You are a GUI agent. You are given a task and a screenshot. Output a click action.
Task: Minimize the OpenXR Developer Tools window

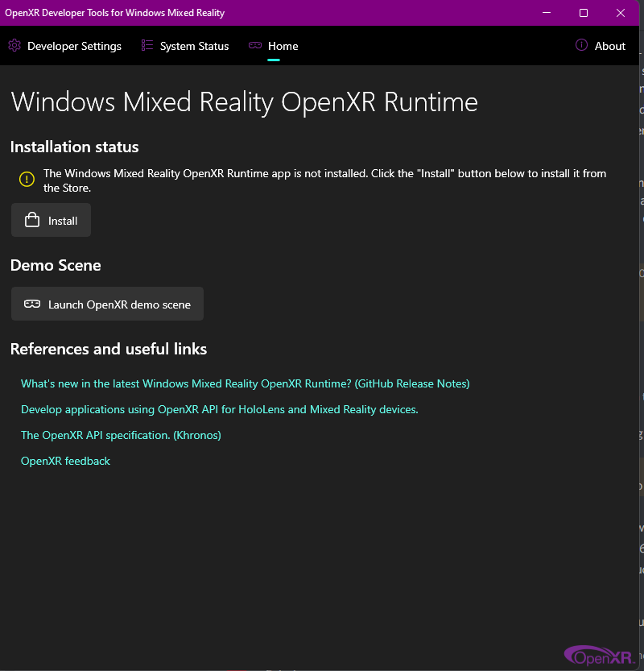pos(547,13)
